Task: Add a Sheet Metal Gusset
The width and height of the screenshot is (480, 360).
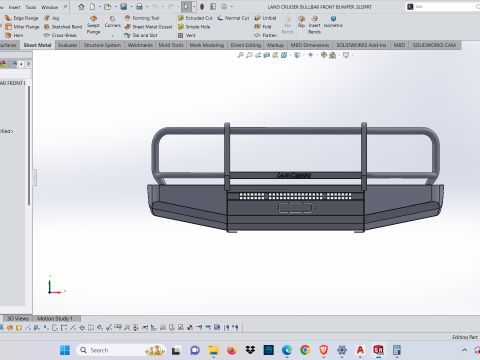Action: [148, 27]
